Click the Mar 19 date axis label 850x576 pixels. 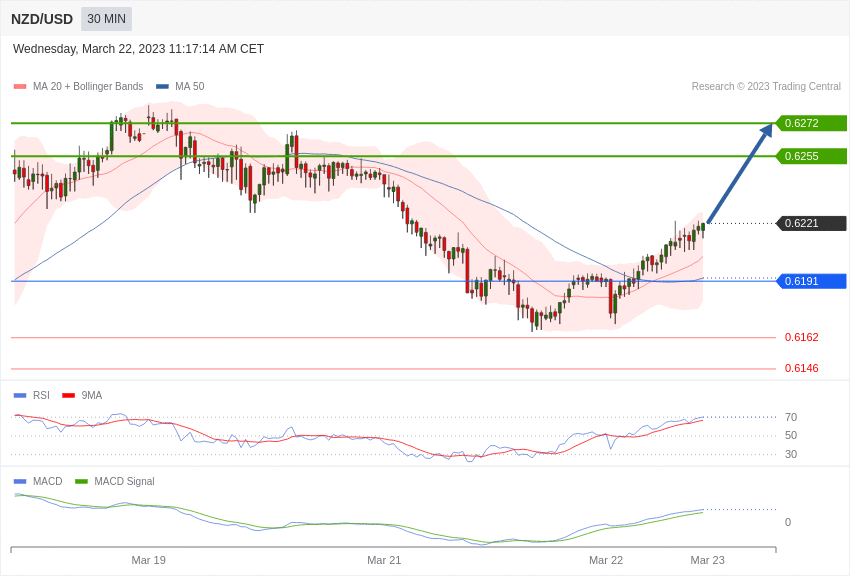point(149,560)
